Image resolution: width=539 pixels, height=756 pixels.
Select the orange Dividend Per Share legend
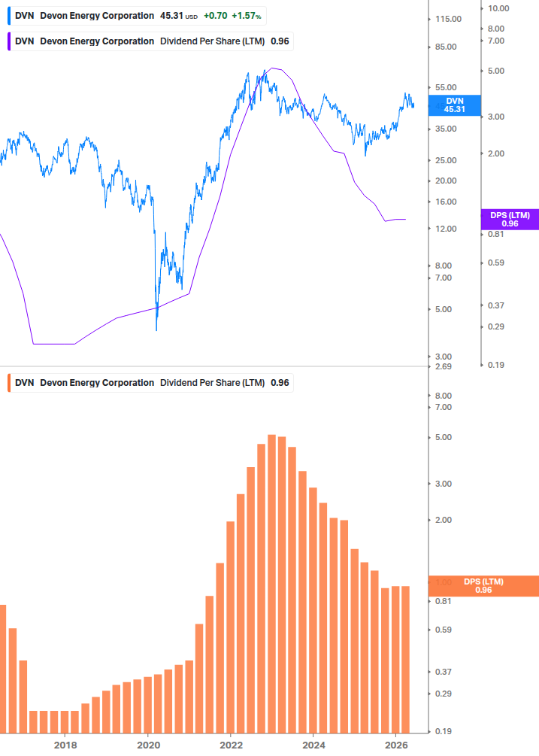[x=150, y=383]
